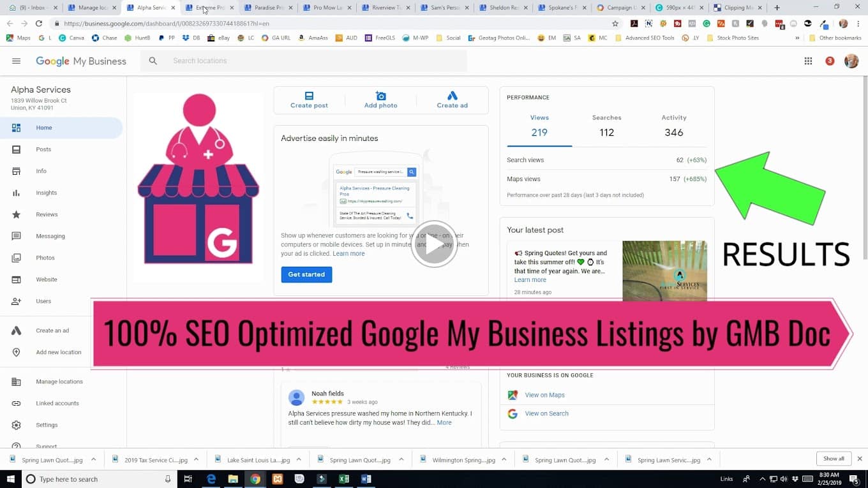Image resolution: width=868 pixels, height=488 pixels.
Task: Click View on Maps link
Action: pyautogui.click(x=544, y=395)
